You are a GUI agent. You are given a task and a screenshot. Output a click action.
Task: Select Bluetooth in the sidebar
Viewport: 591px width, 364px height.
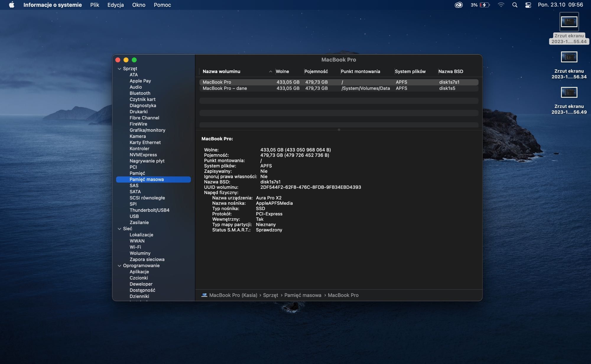click(140, 93)
